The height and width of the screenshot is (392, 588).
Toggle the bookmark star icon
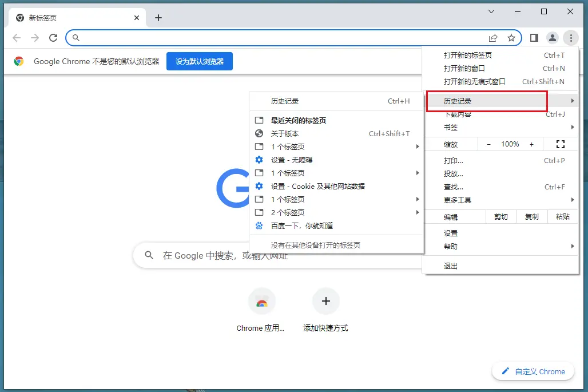coord(511,38)
